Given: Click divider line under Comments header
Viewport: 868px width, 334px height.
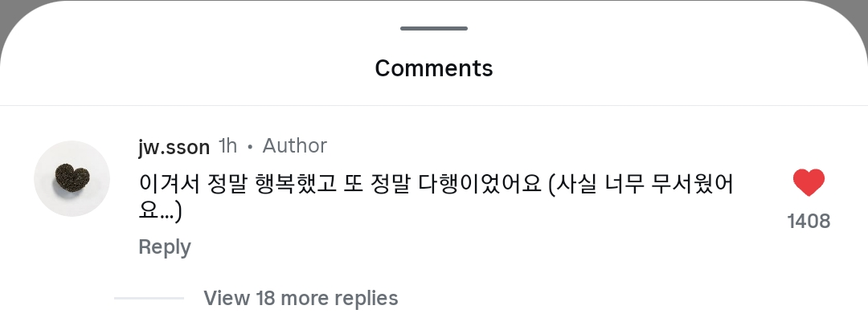Looking at the screenshot, I should click(434, 105).
